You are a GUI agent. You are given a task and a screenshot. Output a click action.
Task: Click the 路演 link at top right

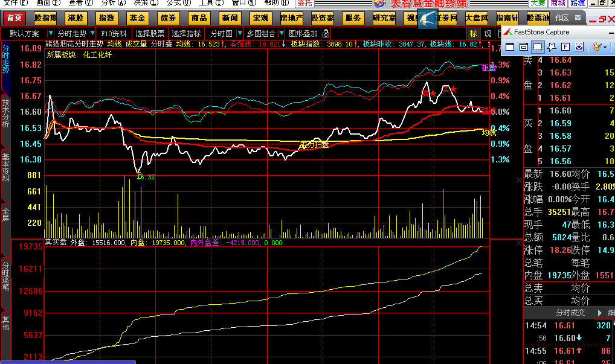[578, 3]
